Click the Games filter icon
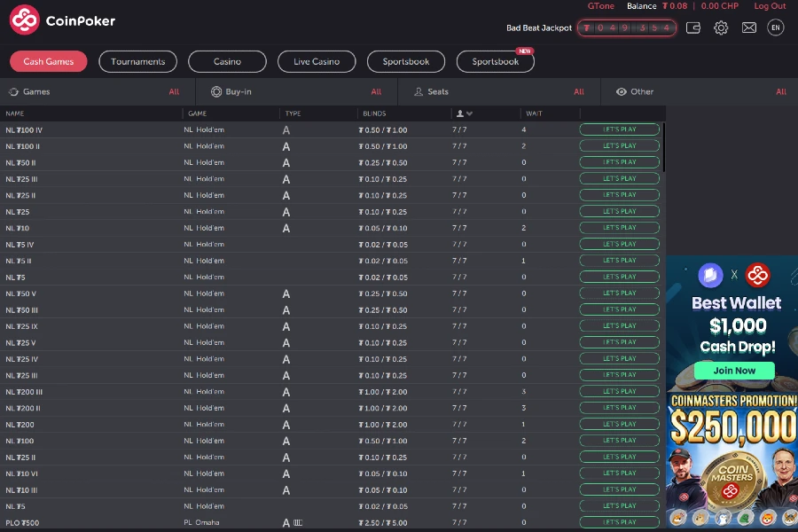This screenshot has height=532, width=798. [13, 91]
